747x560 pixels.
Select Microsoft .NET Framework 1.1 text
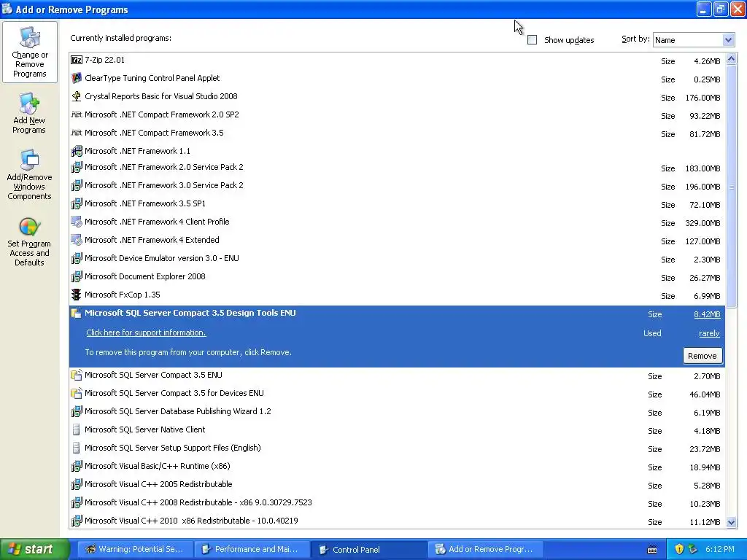tap(137, 151)
